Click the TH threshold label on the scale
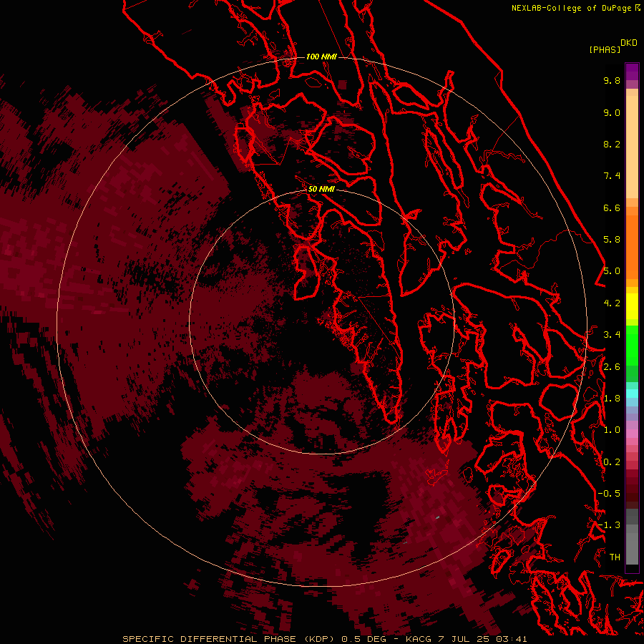The width and height of the screenshot is (644, 644). click(x=615, y=557)
